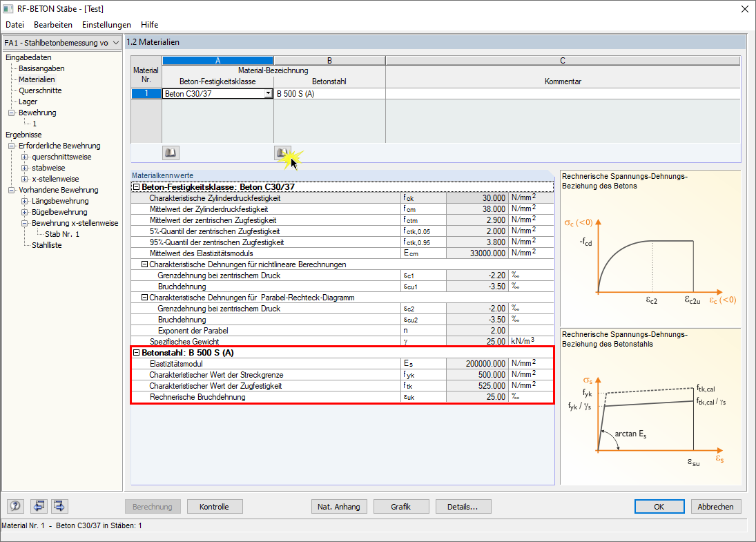
Task: Select Ergebnisse in the navigator tree
Action: click(x=23, y=135)
